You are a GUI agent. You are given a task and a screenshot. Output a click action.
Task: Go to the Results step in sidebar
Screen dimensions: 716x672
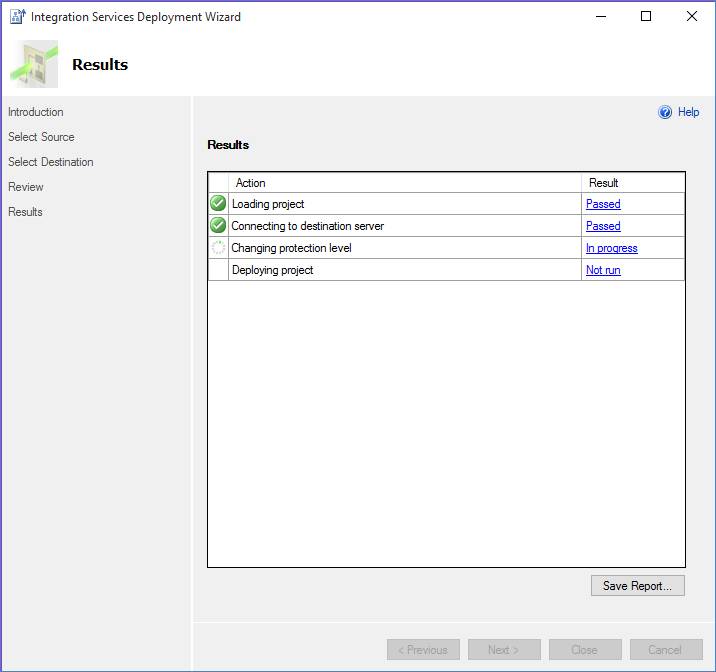pos(25,212)
